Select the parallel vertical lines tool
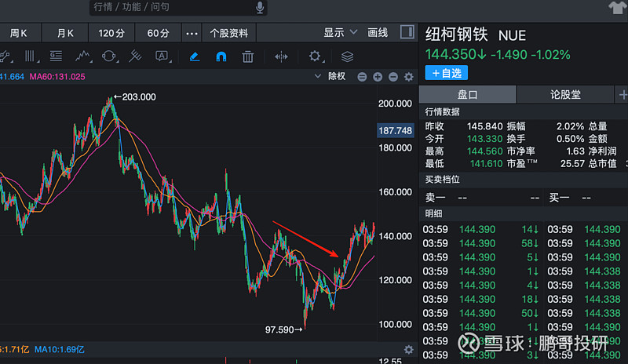The width and height of the screenshot is (628, 364). 31,56
